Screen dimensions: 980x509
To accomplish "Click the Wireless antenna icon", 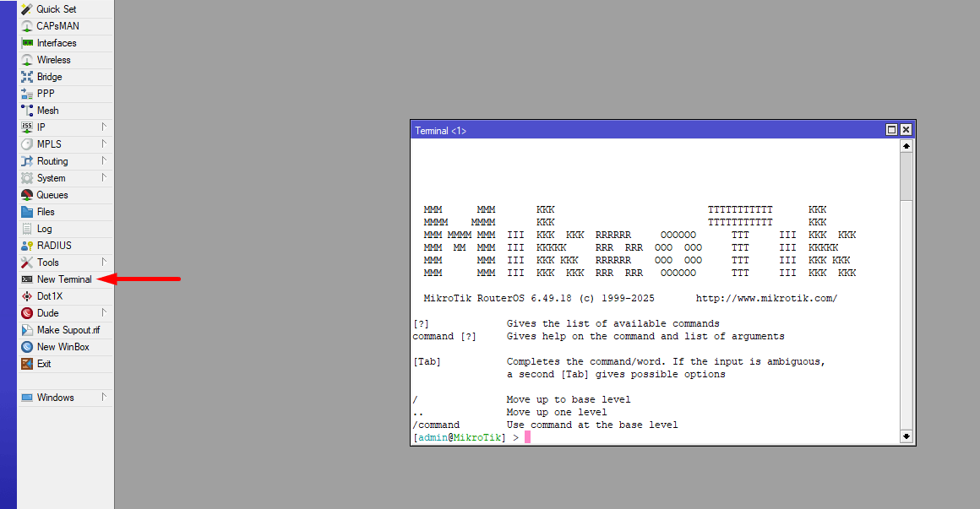I will click(27, 60).
